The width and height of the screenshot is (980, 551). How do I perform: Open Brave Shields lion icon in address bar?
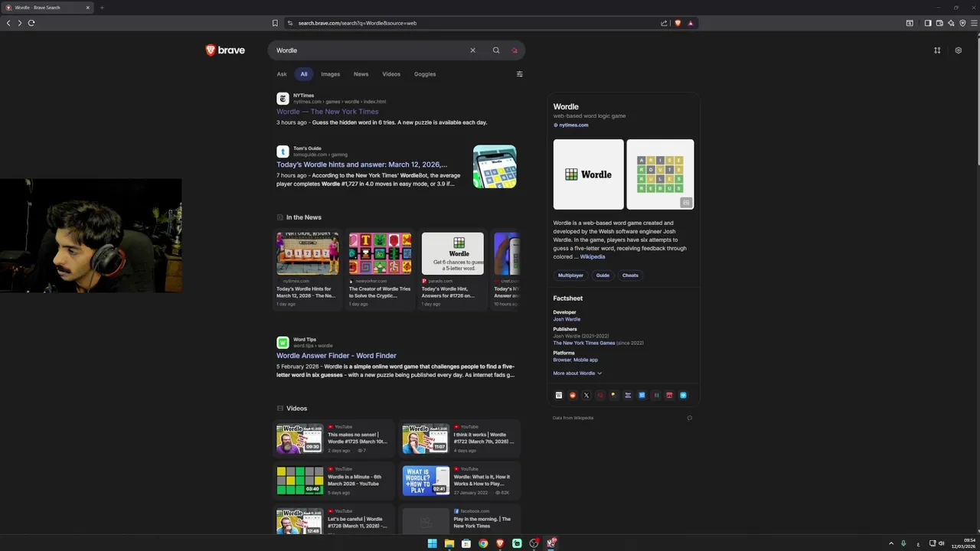(678, 23)
